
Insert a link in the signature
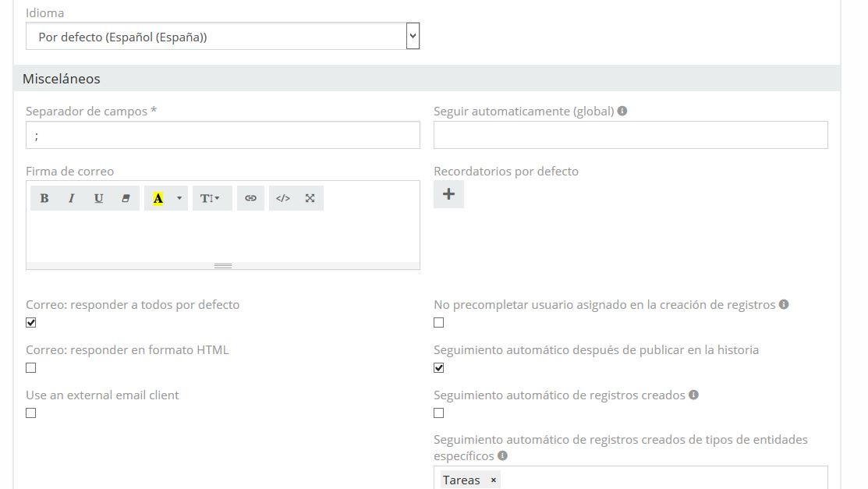tap(250, 198)
